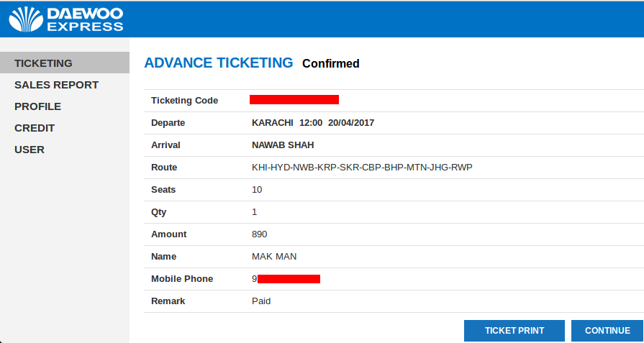The image size is (644, 343).
Task: Click the passenger name MAK MAN
Action: [274, 257]
